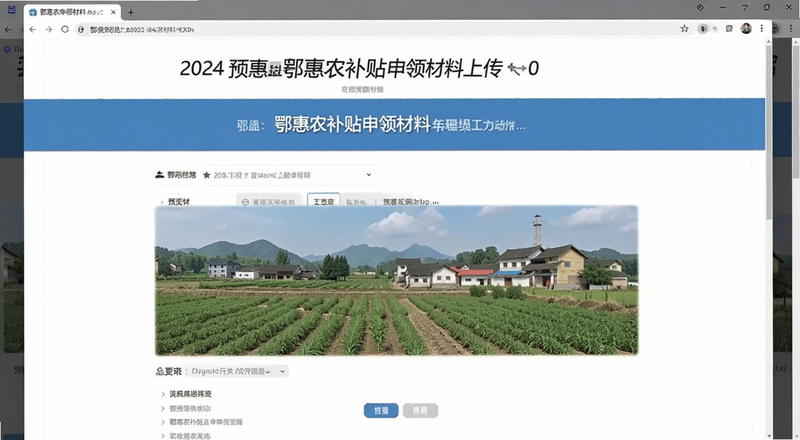Click the page vertical scrollbar
The width and height of the screenshot is (800, 440).
[x=768, y=133]
